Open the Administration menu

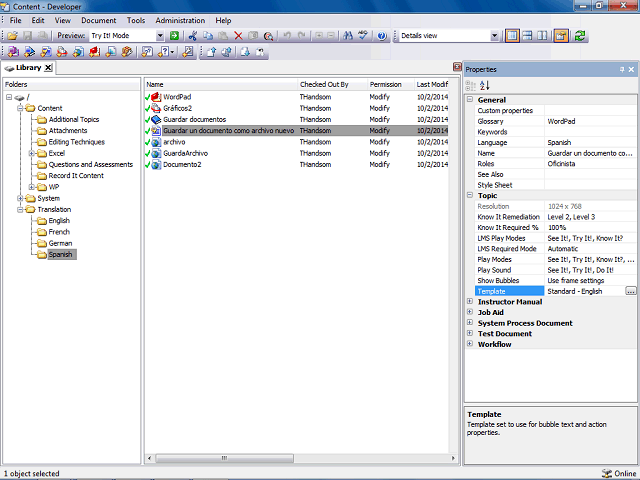tap(180, 20)
